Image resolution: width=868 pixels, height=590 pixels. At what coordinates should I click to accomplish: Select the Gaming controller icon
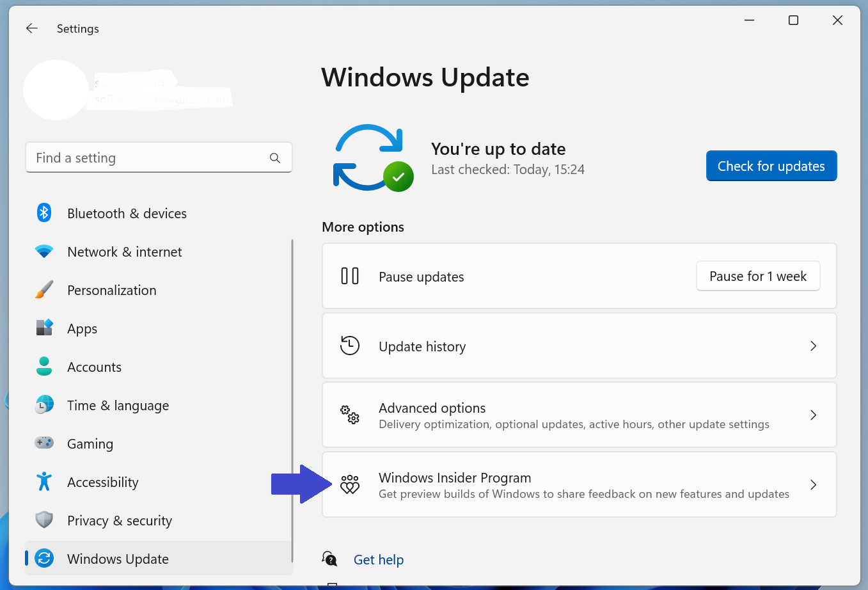coord(43,443)
